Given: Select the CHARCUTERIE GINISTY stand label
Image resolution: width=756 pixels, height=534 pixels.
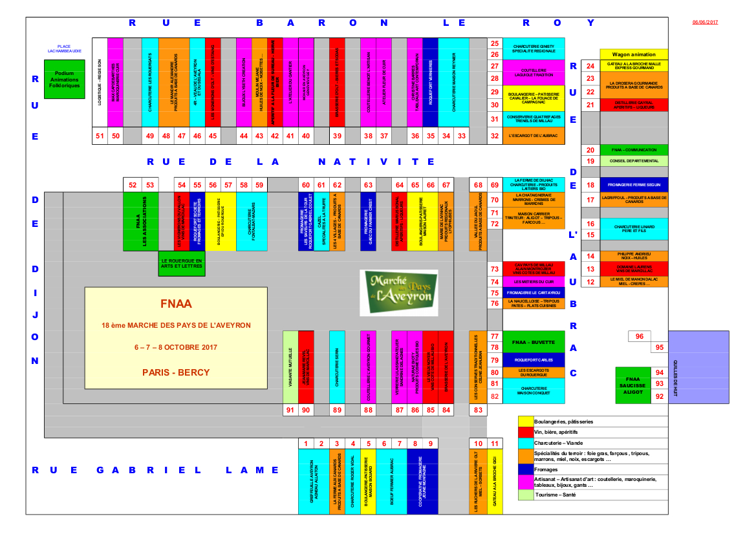Looking at the screenshot, I should click(x=534, y=48).
